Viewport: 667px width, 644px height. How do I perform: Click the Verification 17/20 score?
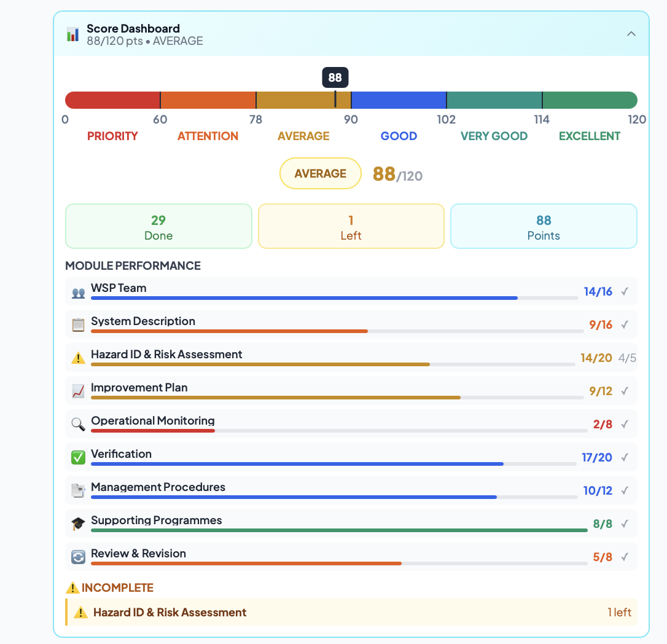click(597, 458)
